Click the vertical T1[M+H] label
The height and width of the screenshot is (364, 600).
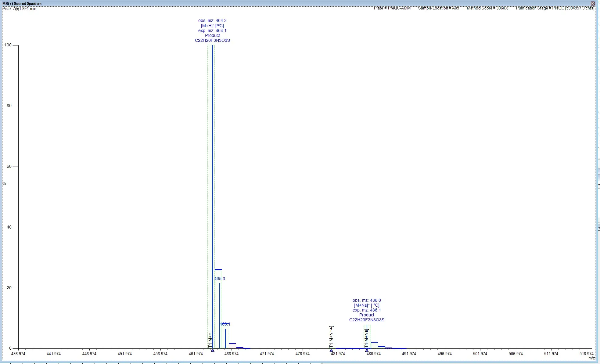pyautogui.click(x=210, y=340)
